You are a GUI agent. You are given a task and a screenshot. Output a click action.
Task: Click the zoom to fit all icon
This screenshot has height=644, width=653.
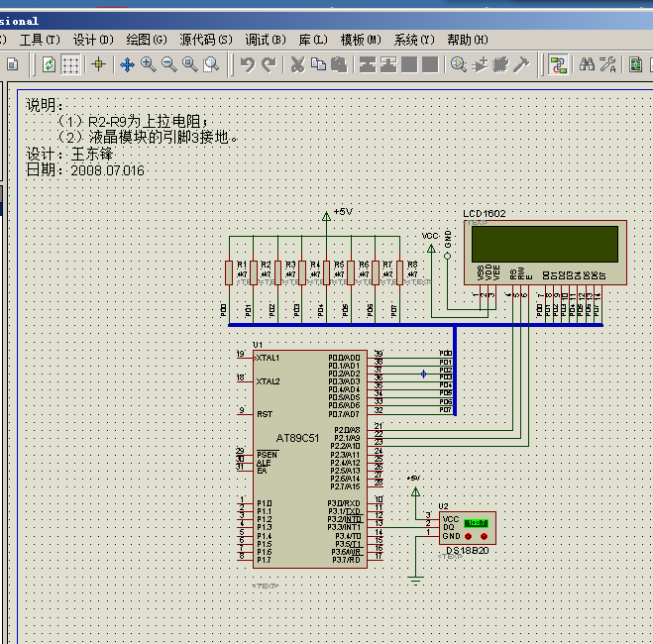tap(189, 64)
